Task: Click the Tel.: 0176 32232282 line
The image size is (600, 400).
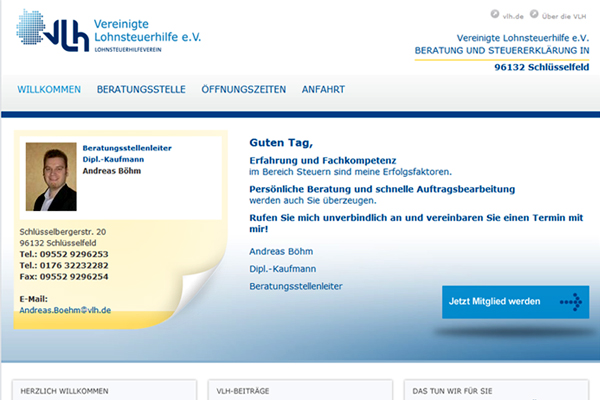Action: (x=64, y=265)
